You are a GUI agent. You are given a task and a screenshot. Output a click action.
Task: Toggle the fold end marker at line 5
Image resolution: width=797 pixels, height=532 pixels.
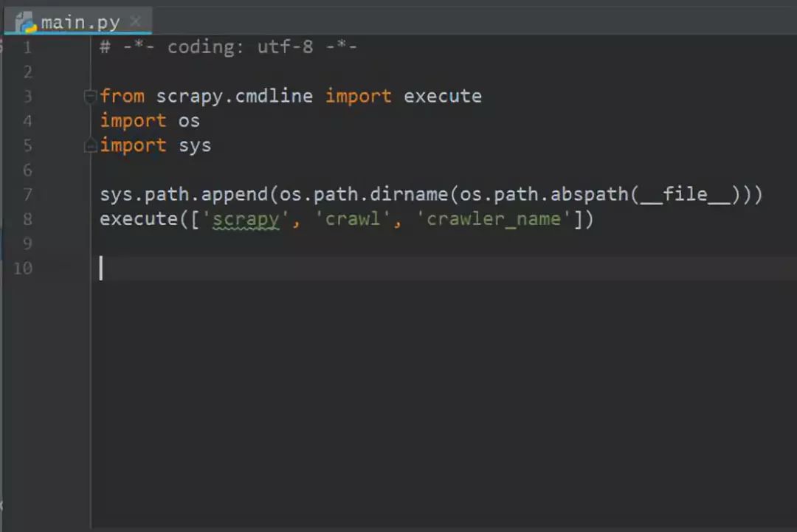[90, 146]
